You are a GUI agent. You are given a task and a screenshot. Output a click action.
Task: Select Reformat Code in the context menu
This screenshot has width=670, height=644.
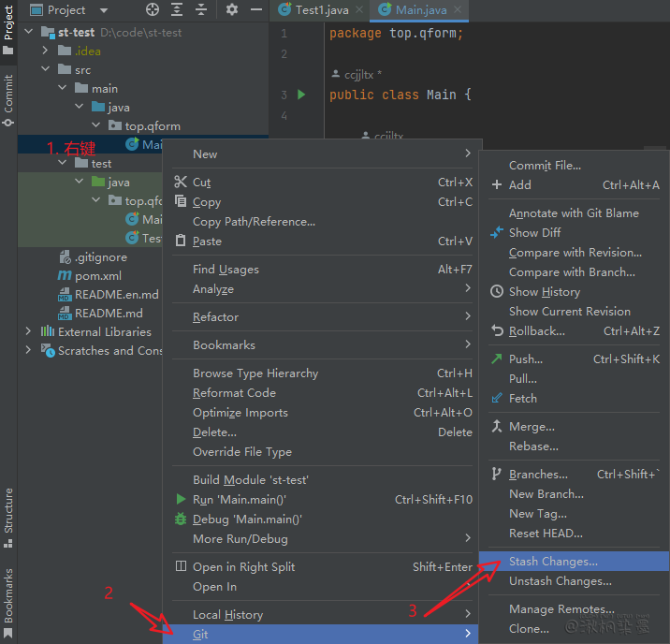click(x=234, y=393)
